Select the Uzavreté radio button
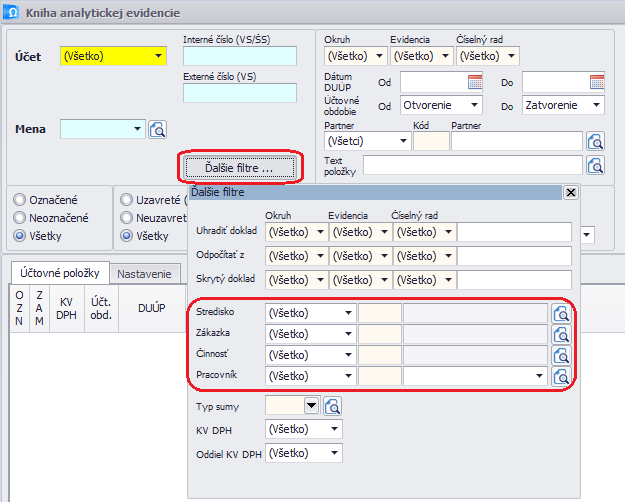The image size is (625, 502). [x=127, y=199]
